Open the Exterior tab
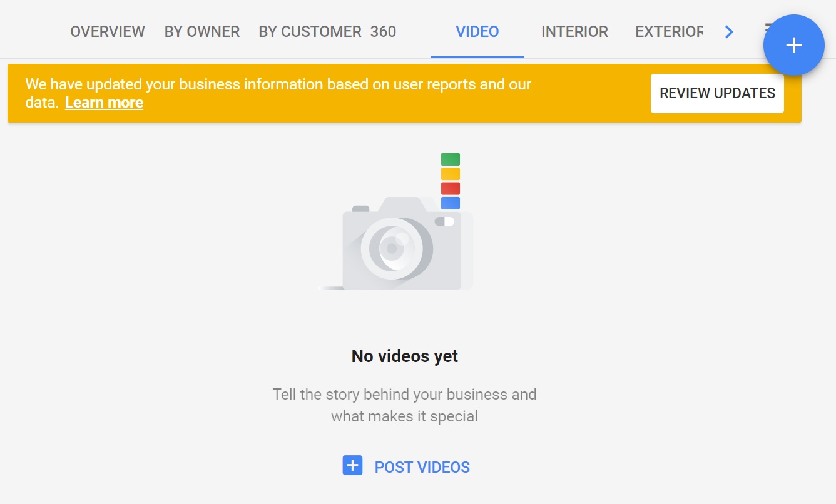Screen dimensions: 836x504 pos(669,31)
